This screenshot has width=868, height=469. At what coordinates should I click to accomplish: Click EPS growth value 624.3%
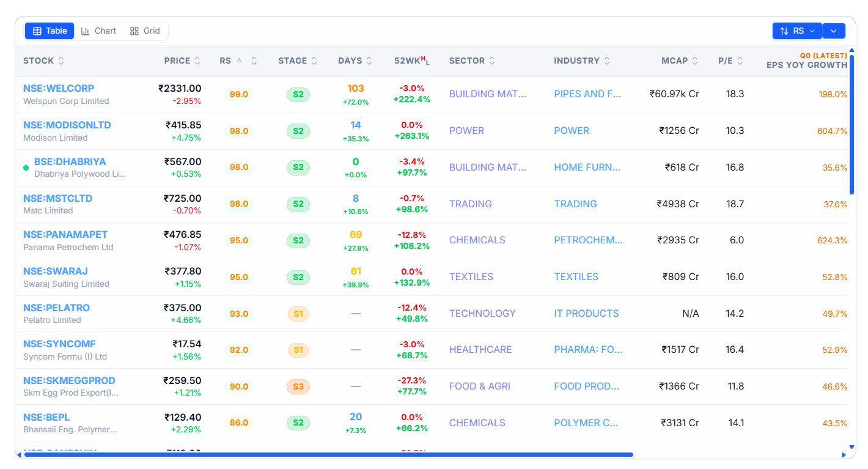point(833,240)
